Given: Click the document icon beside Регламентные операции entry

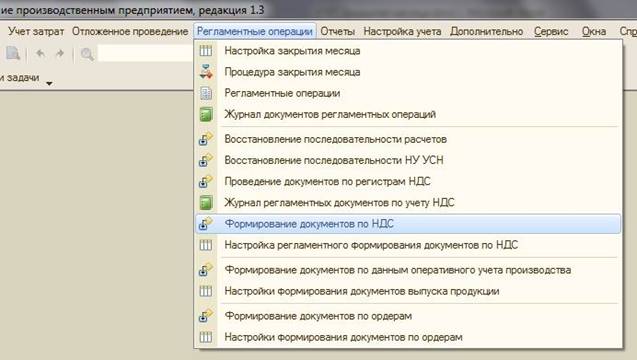Looking at the screenshot, I should pyautogui.click(x=206, y=93).
